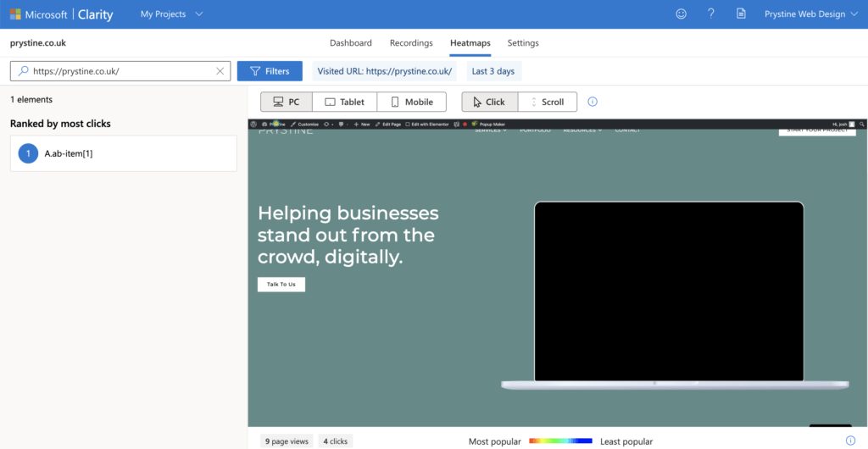Click search icon in WordPress admin bar

click(x=862, y=125)
